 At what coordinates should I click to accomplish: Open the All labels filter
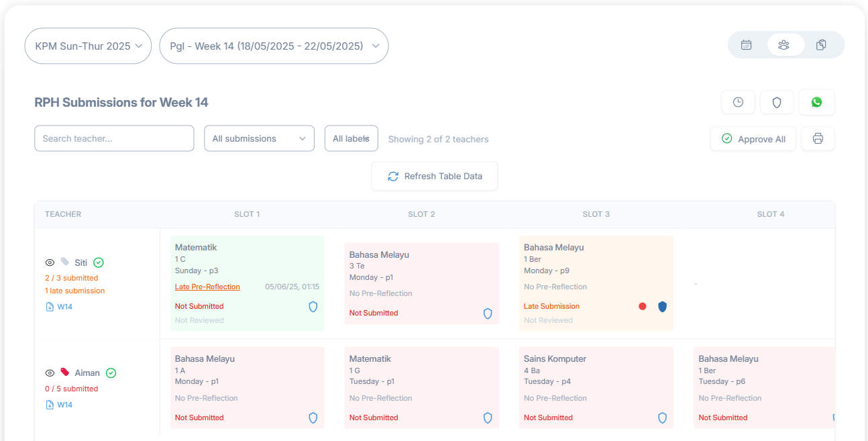[351, 138]
